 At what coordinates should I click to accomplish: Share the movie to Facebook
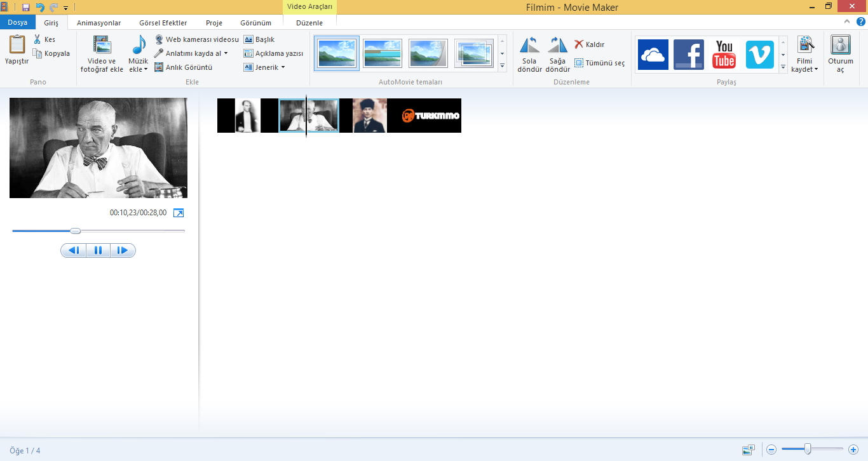pyautogui.click(x=689, y=55)
